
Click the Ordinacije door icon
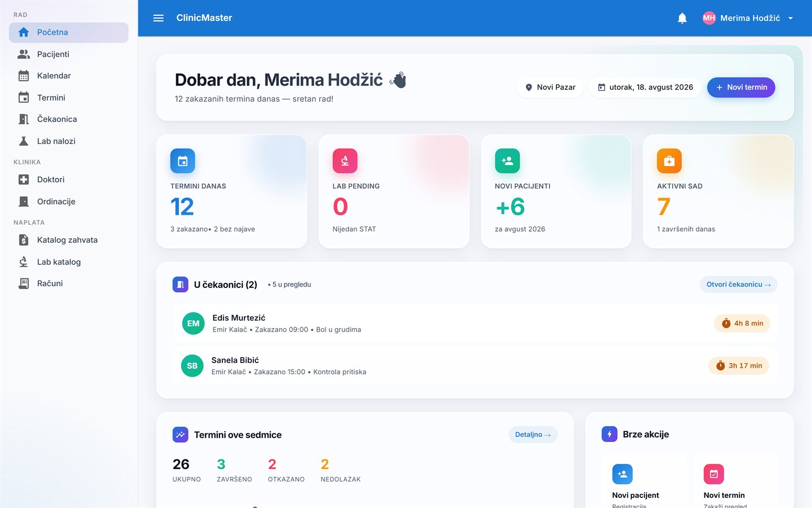(23, 202)
